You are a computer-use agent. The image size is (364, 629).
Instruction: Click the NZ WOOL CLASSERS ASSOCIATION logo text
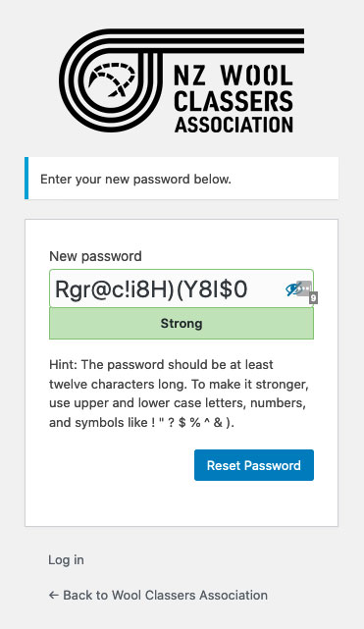coord(234,99)
